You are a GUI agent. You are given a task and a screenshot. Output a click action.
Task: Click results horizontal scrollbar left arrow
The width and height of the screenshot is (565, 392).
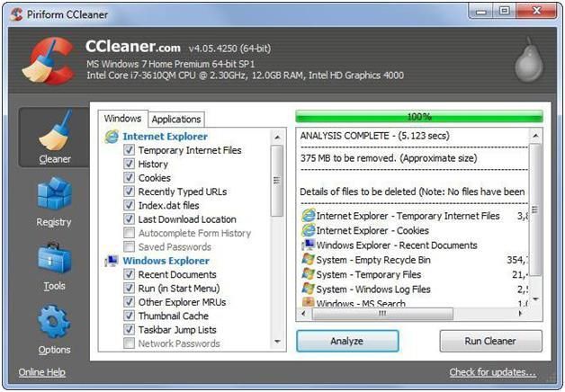pos(304,314)
